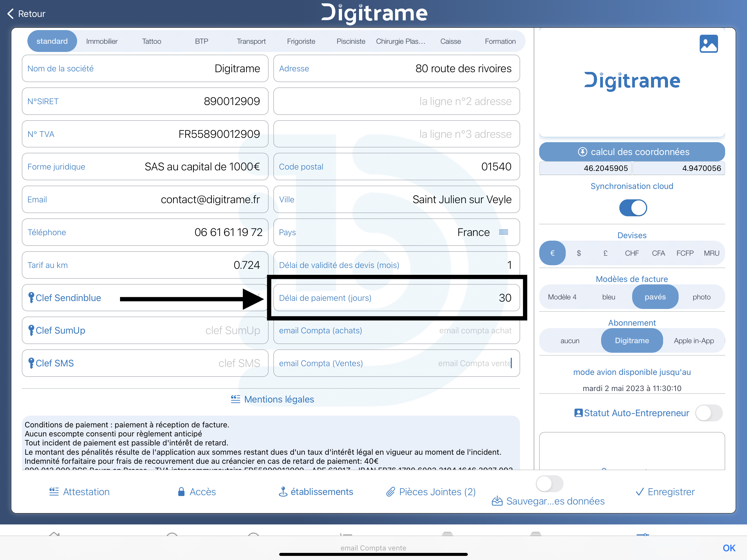Tap the Retour back chevron
Viewport: 747px width, 560px height.
11,14
